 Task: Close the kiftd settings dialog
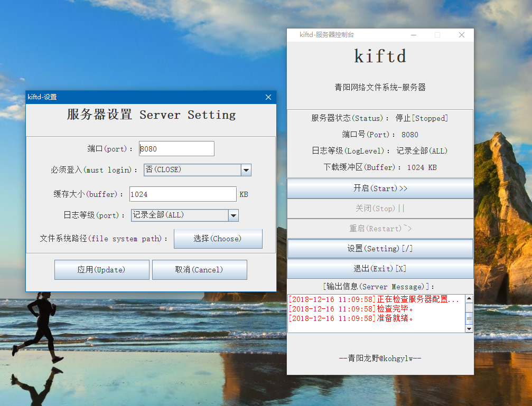(268, 97)
